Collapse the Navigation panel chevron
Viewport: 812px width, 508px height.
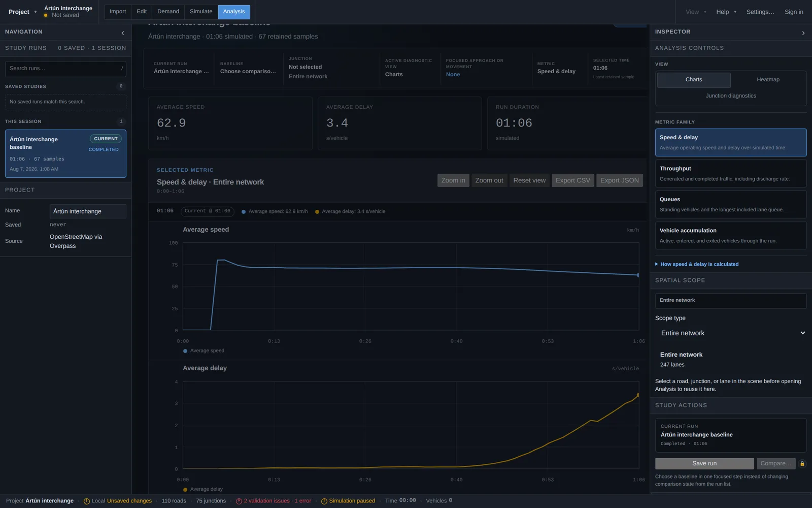(x=123, y=33)
